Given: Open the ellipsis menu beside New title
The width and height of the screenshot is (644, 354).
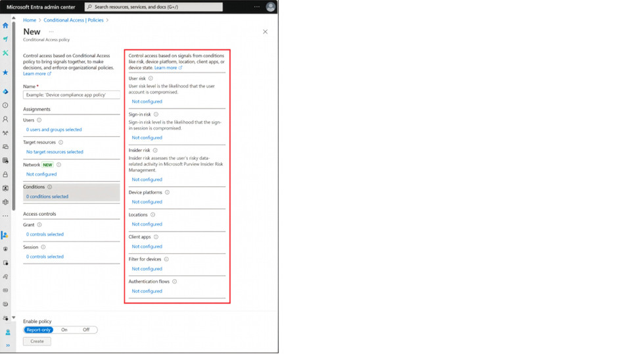Looking at the screenshot, I should [51, 32].
